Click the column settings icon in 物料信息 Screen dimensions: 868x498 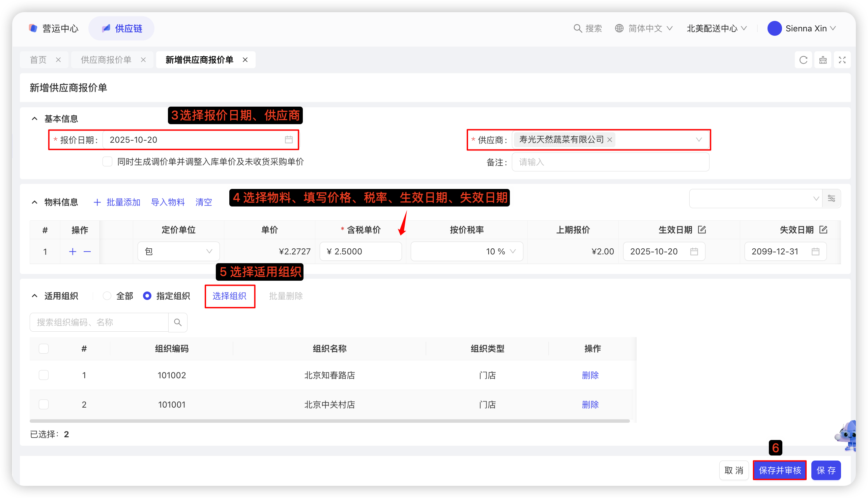pos(831,198)
